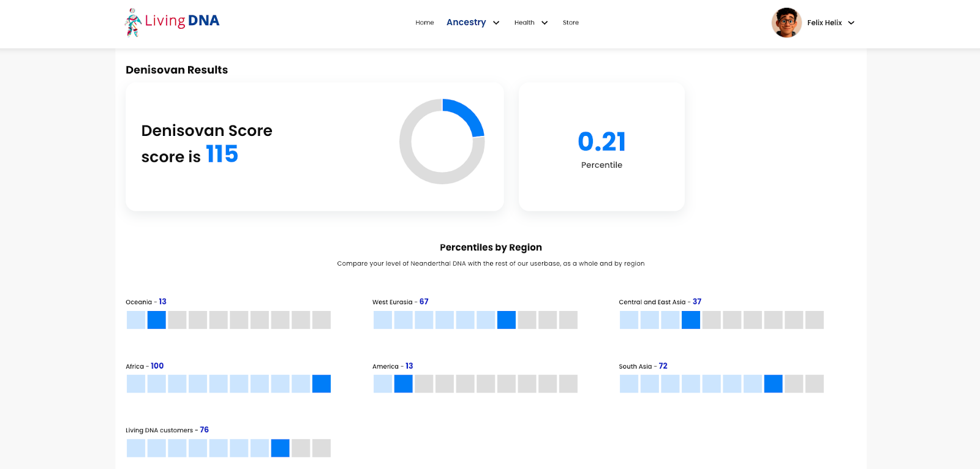Click the Living DNA logo
The image size is (980, 469).
[172, 22]
